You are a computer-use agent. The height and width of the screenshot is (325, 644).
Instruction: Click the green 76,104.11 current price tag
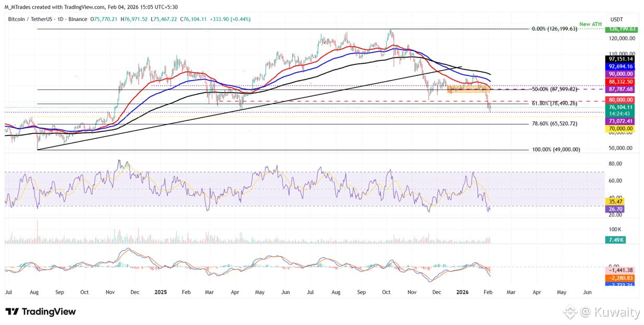[x=622, y=107]
